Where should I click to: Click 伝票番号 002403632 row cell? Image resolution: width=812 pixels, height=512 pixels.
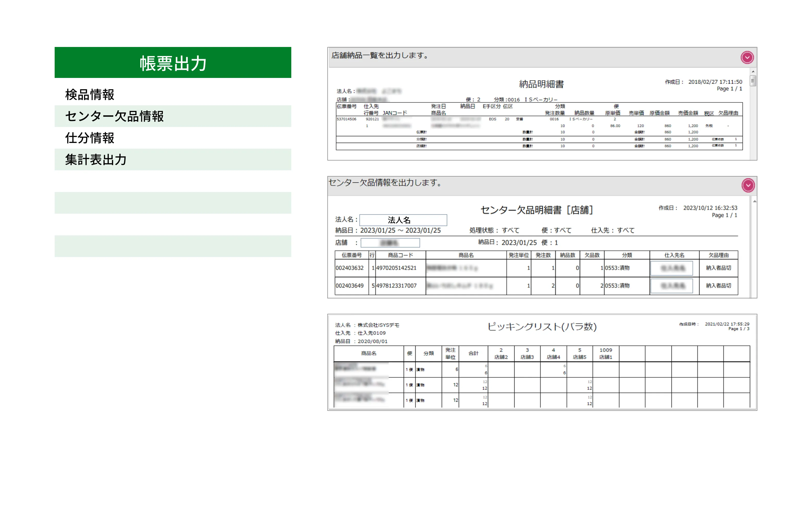tap(350, 268)
